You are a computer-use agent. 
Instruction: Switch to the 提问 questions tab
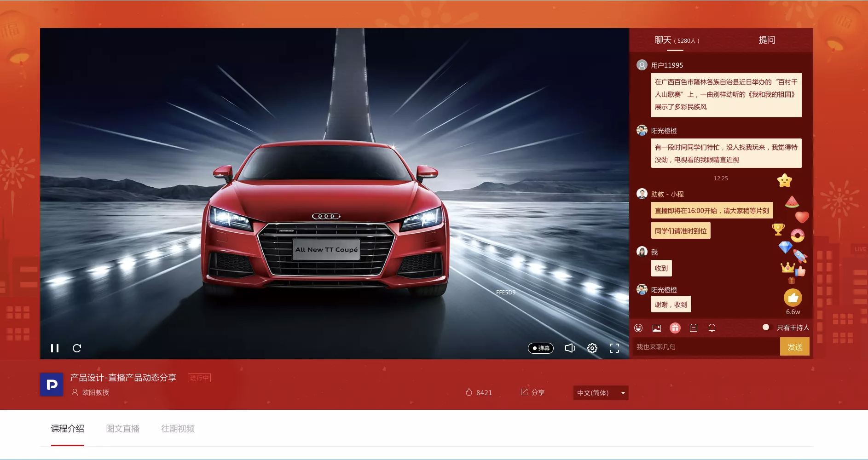click(767, 40)
